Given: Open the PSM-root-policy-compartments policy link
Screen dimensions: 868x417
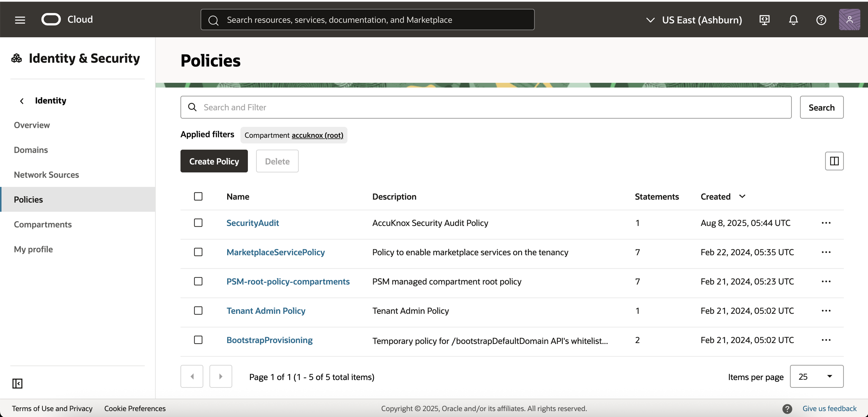Looking at the screenshot, I should [x=288, y=282].
